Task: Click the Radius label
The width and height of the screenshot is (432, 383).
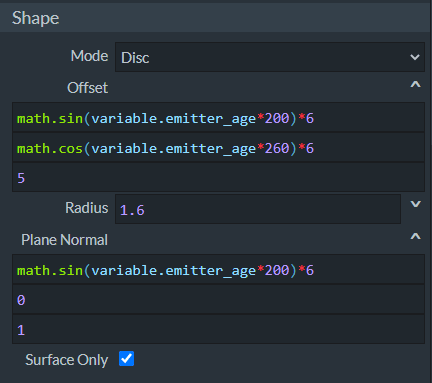Action: (87, 208)
